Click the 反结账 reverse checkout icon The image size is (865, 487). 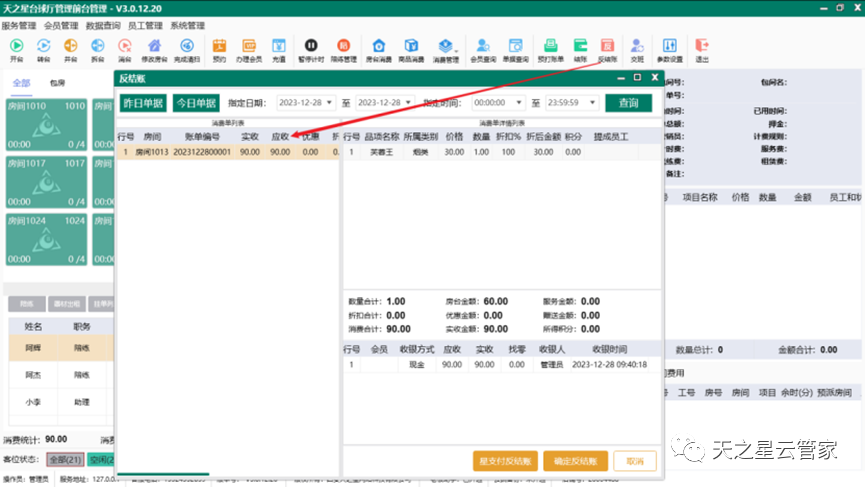[607, 49]
